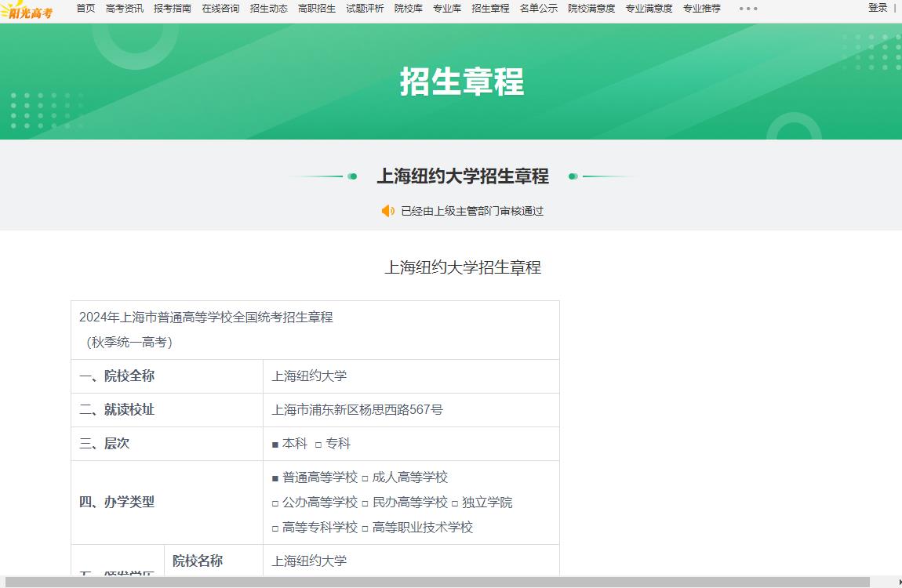The image size is (902, 588).
Task: Open the 院校满意度 page
Action: click(591, 9)
